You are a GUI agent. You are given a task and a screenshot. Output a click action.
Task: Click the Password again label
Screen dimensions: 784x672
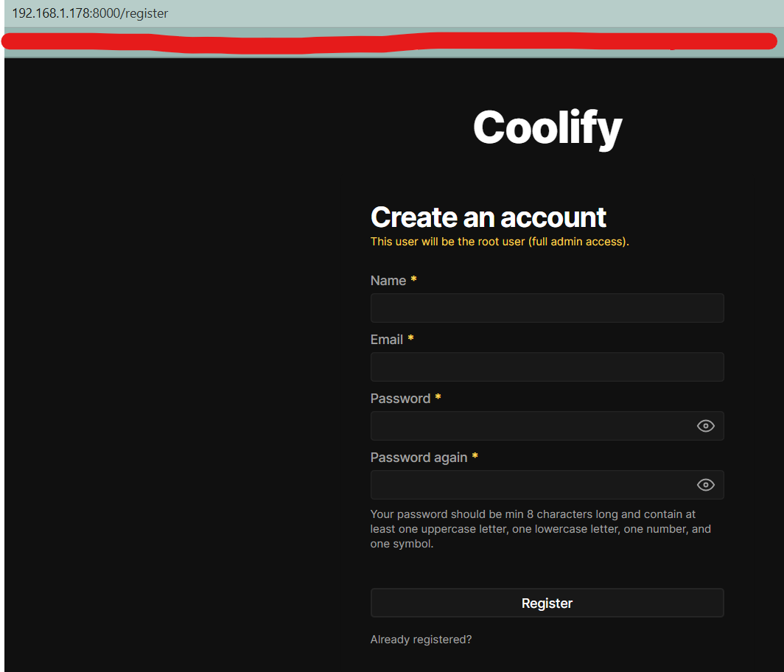pos(419,458)
